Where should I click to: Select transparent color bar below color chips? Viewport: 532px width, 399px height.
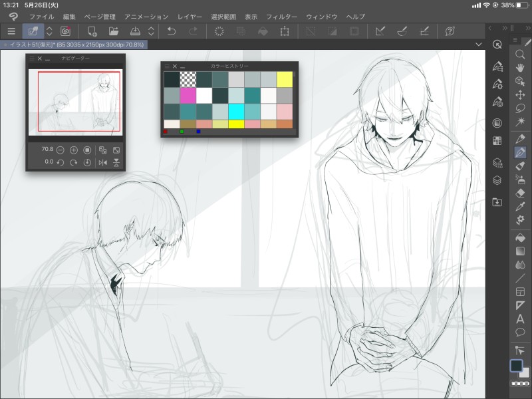[520, 384]
